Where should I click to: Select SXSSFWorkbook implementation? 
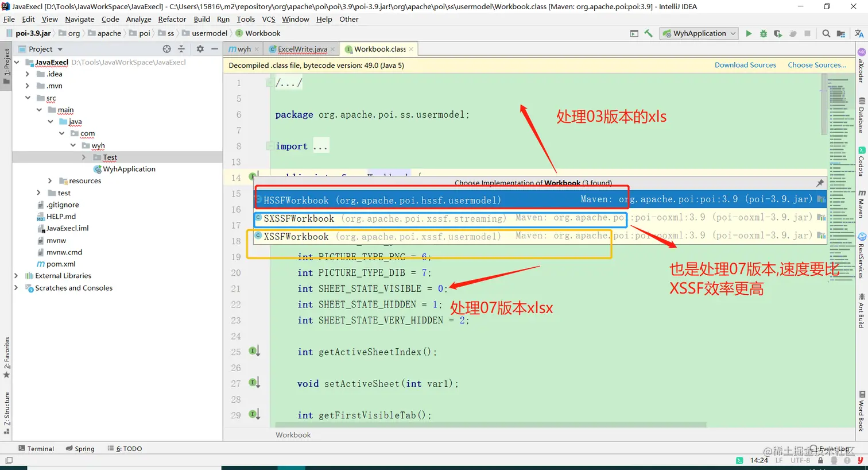coord(540,218)
